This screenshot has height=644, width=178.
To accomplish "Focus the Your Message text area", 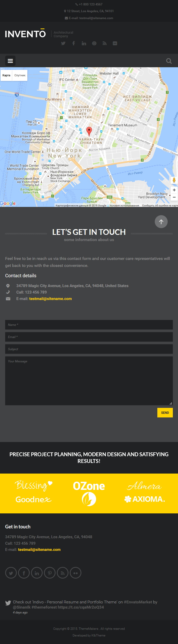I will point(89,381).
